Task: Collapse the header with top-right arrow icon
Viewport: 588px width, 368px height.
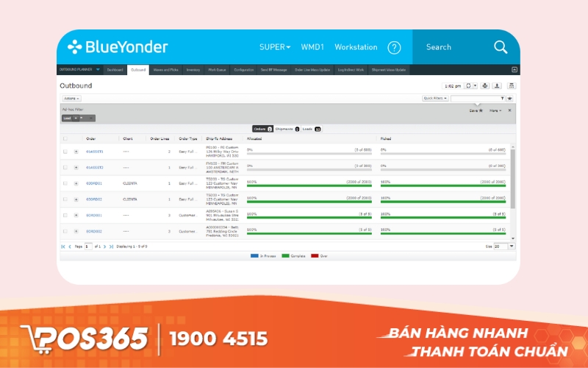Action: pyautogui.click(x=514, y=69)
